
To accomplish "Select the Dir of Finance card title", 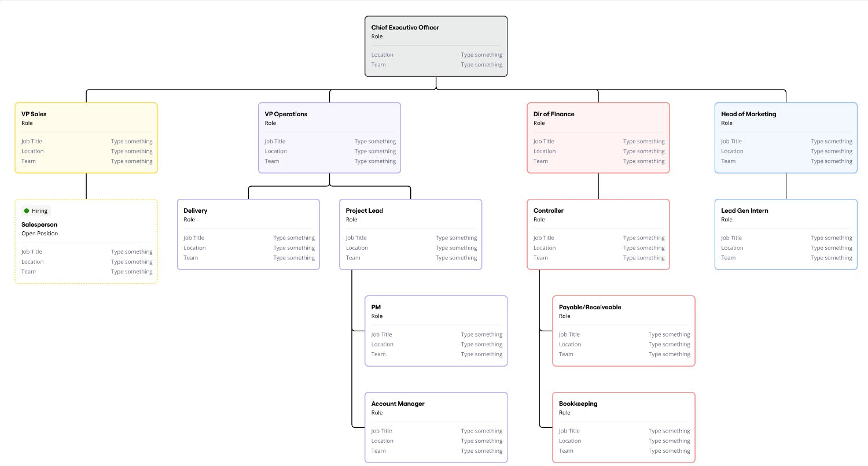I will pyautogui.click(x=554, y=114).
